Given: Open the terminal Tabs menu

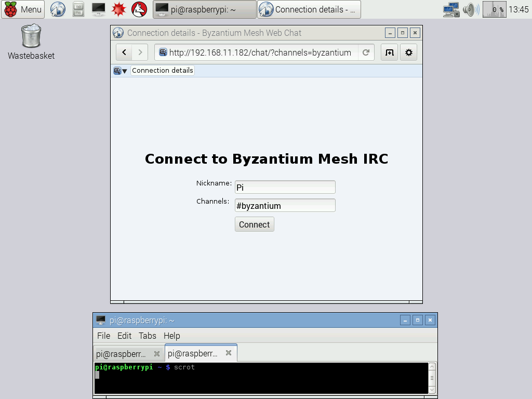Looking at the screenshot, I should [x=148, y=336].
